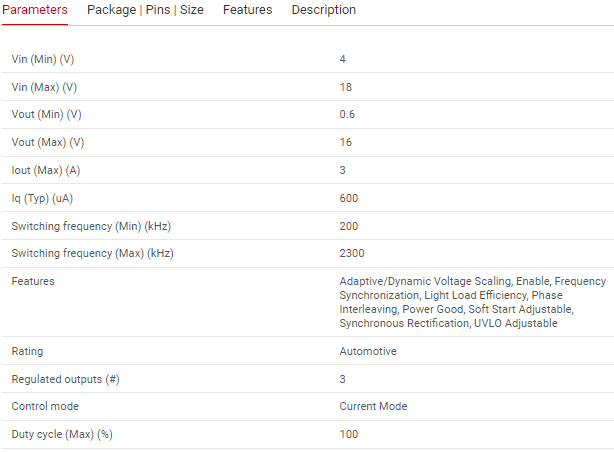Click the Rating row label
The width and height of the screenshot is (614, 452).
tap(27, 351)
